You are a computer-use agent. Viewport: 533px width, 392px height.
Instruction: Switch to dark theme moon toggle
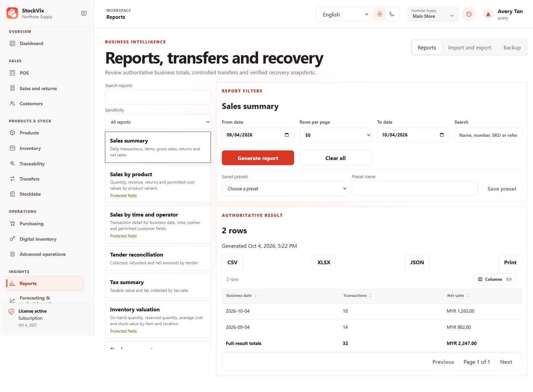(x=392, y=14)
